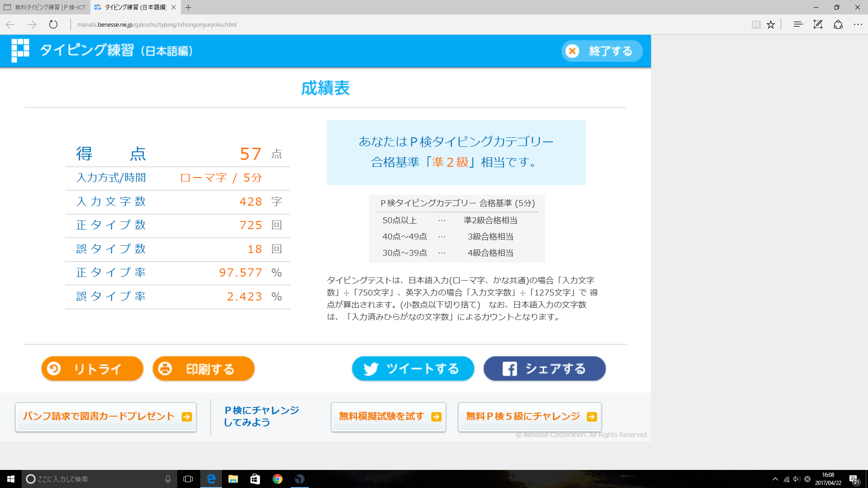Click the 終了する button
Viewport: 868px width, 488px height.
coord(602,51)
